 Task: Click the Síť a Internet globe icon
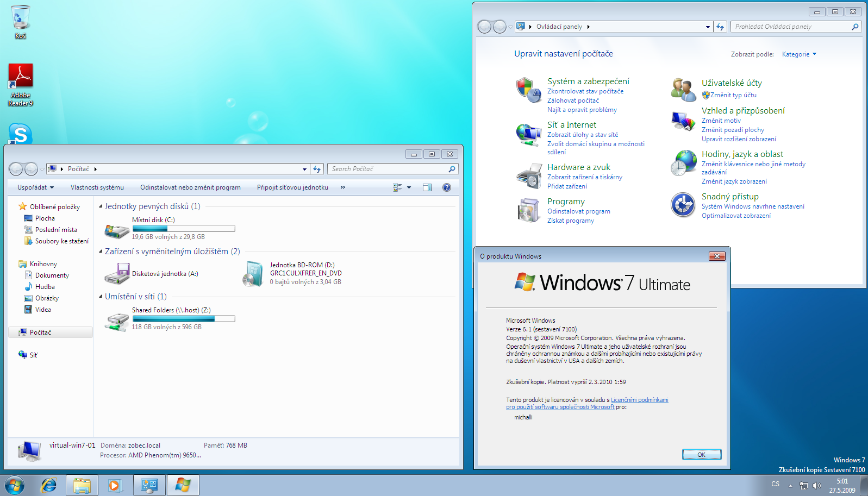528,134
